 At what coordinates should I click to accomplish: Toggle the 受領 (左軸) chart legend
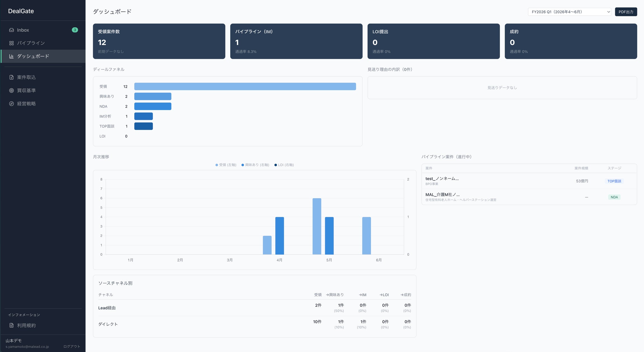226,165
